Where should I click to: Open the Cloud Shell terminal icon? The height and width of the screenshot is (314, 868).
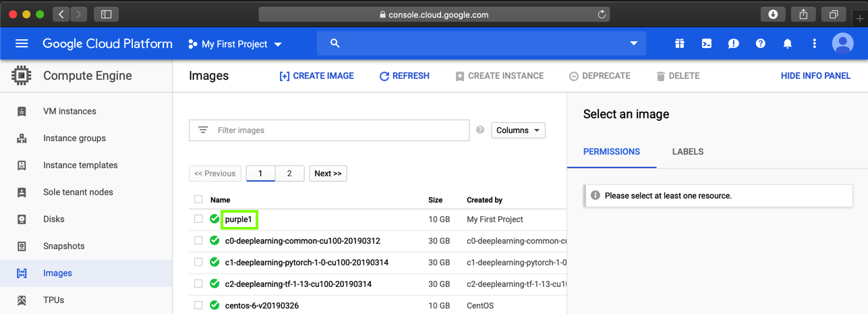coord(706,44)
